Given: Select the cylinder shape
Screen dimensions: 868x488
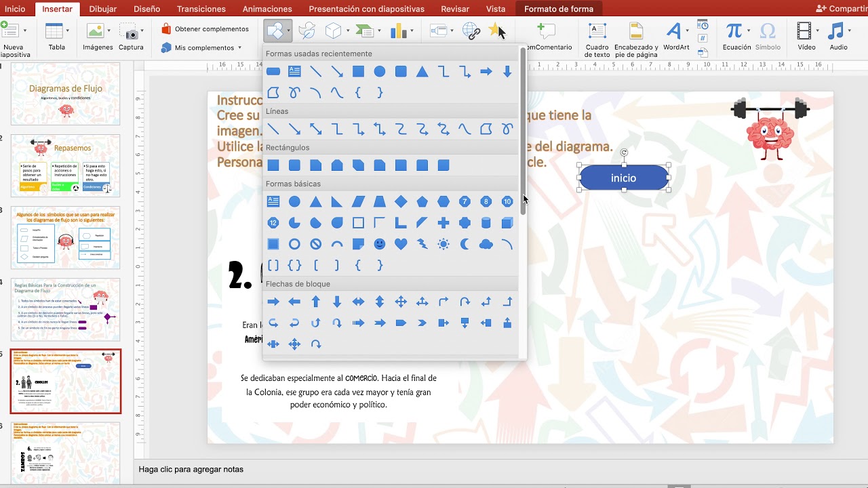Looking at the screenshot, I should [x=486, y=223].
